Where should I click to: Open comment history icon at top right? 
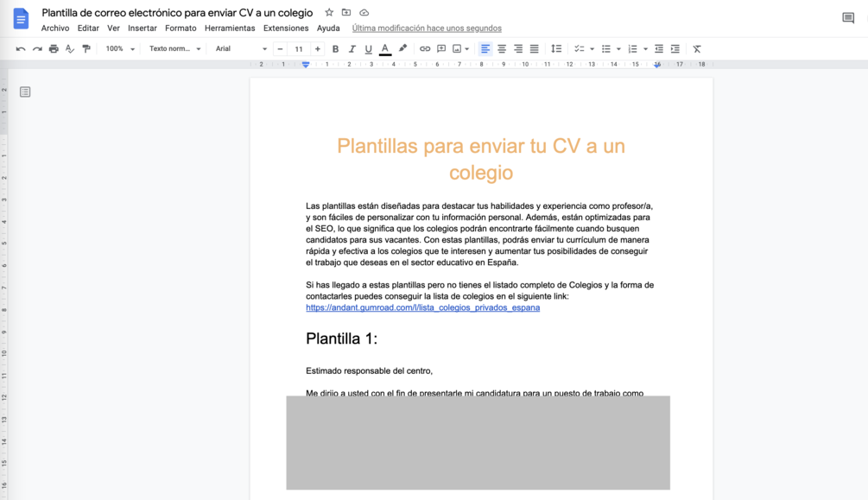tap(848, 18)
